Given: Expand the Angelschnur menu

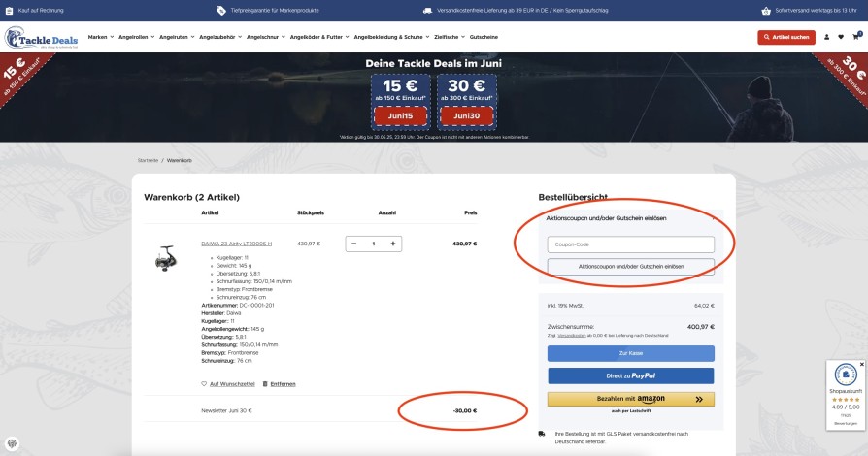Looking at the screenshot, I should coord(266,37).
